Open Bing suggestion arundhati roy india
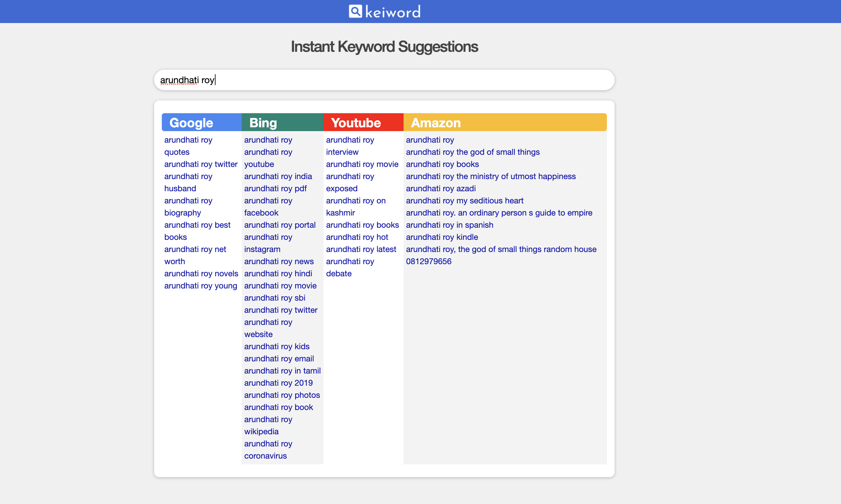841x504 pixels. point(278,177)
